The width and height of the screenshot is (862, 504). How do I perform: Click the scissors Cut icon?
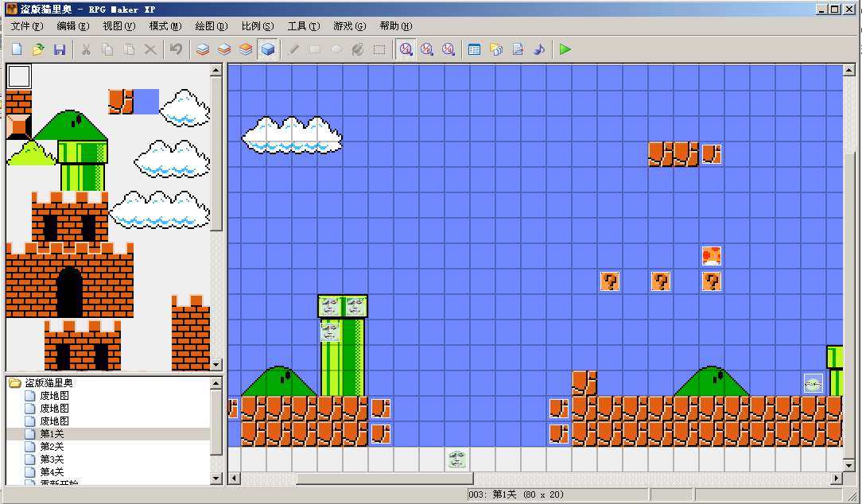pos(87,49)
